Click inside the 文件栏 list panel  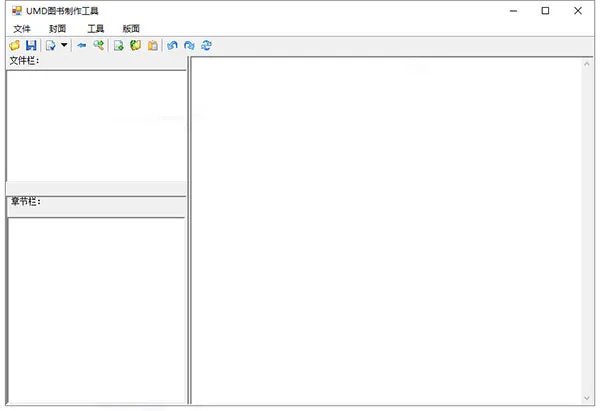point(95,125)
